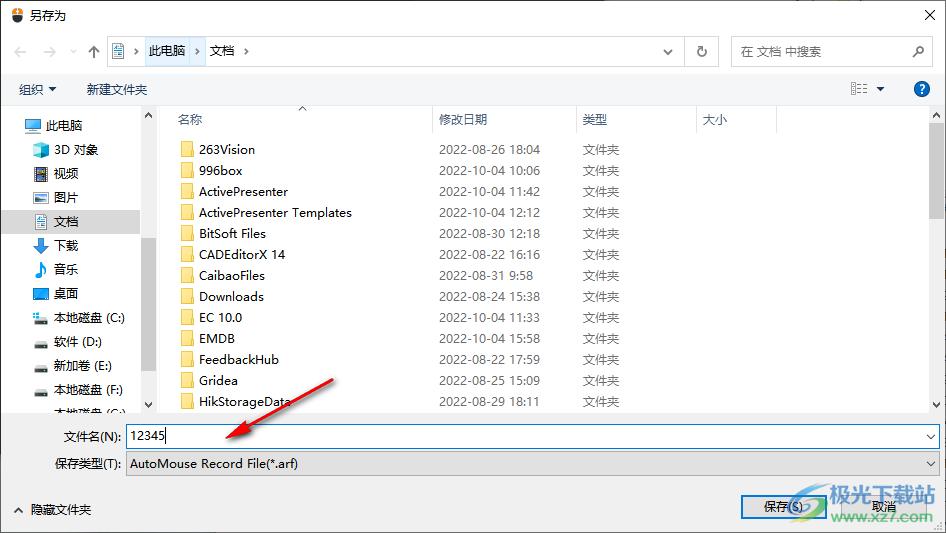Expand chevron after 此电脑 in address bar
Image resolution: width=946 pixels, height=533 pixels.
pyautogui.click(x=197, y=51)
